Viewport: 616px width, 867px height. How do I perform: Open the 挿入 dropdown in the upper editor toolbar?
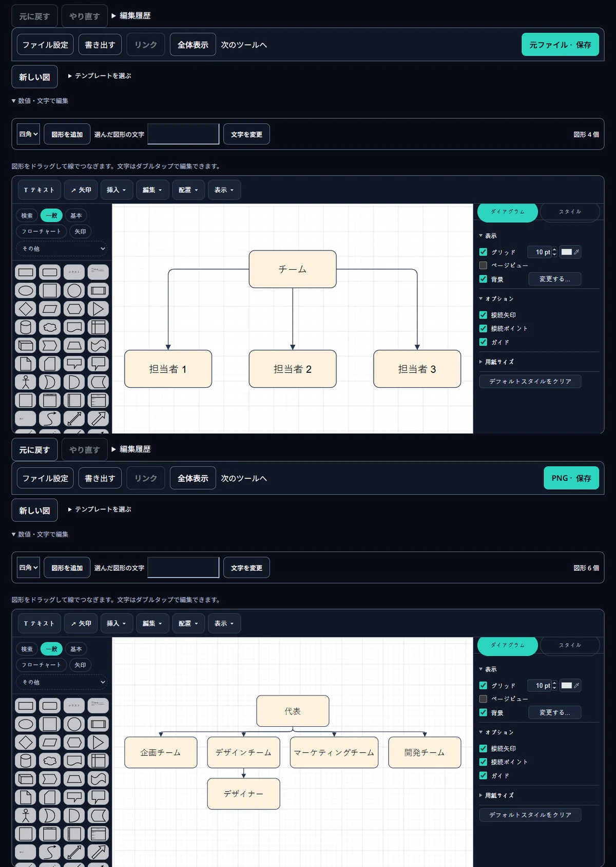click(x=117, y=190)
